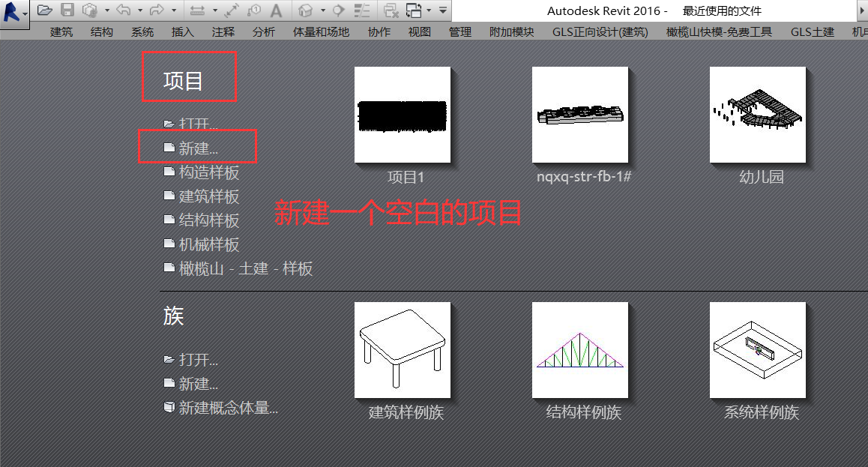Click the Undo arrow icon

coord(124,10)
